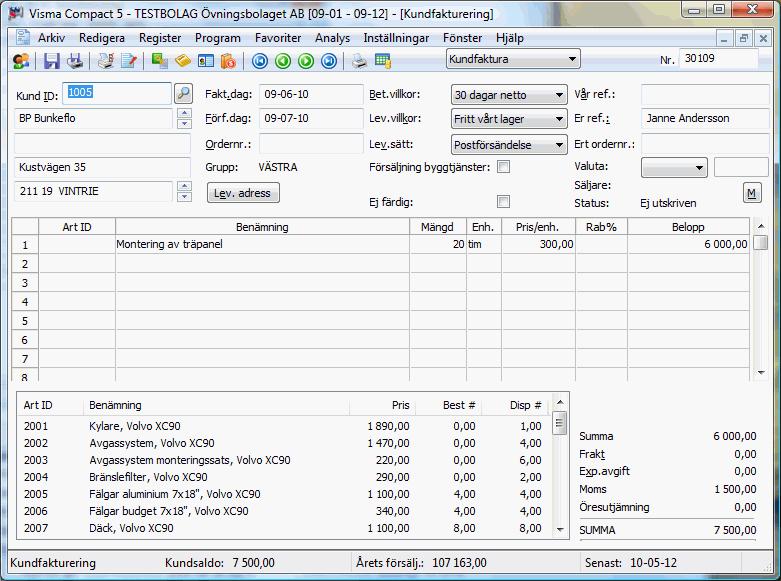
Task: Open the Kundfaktura document type dropdown
Action: (513, 59)
